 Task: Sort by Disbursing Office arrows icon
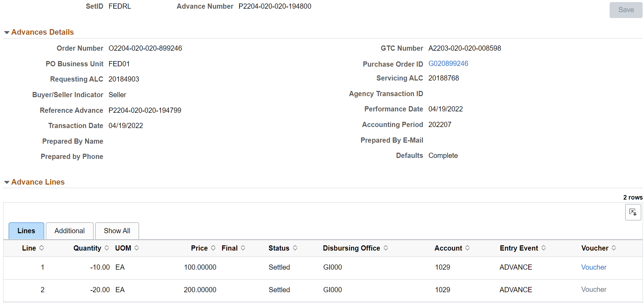(x=386, y=248)
